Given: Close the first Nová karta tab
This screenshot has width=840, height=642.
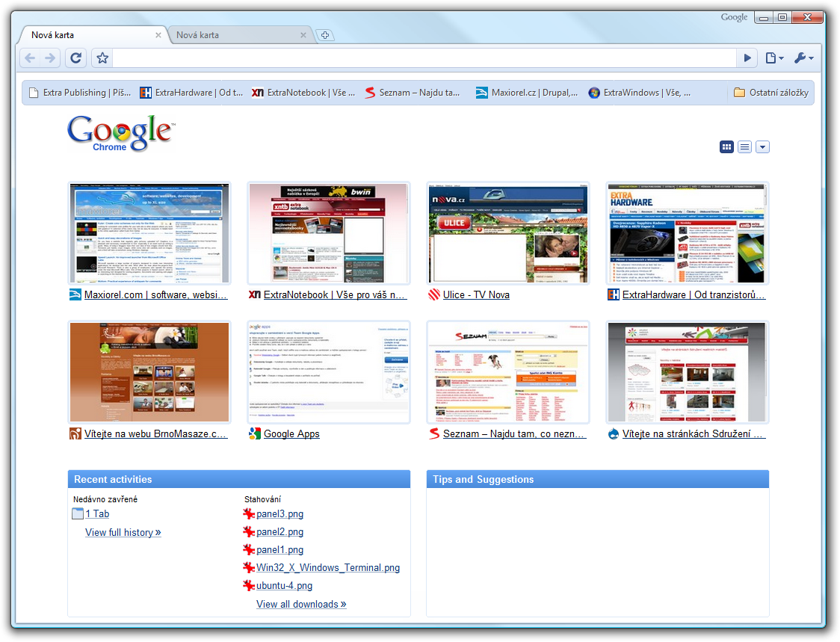Looking at the screenshot, I should (x=158, y=35).
